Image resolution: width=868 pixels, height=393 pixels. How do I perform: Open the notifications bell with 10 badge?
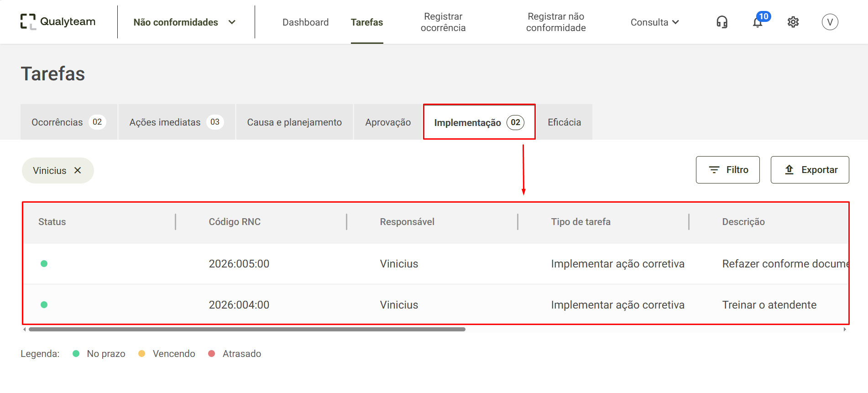(758, 21)
